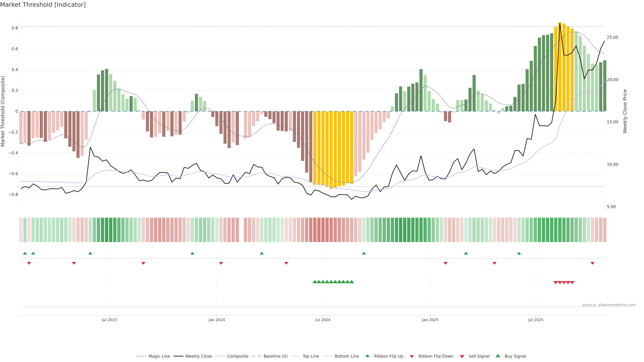Click the leftmost green buy signal triangle
This screenshot has width=644, height=362.
[x=315, y=282]
